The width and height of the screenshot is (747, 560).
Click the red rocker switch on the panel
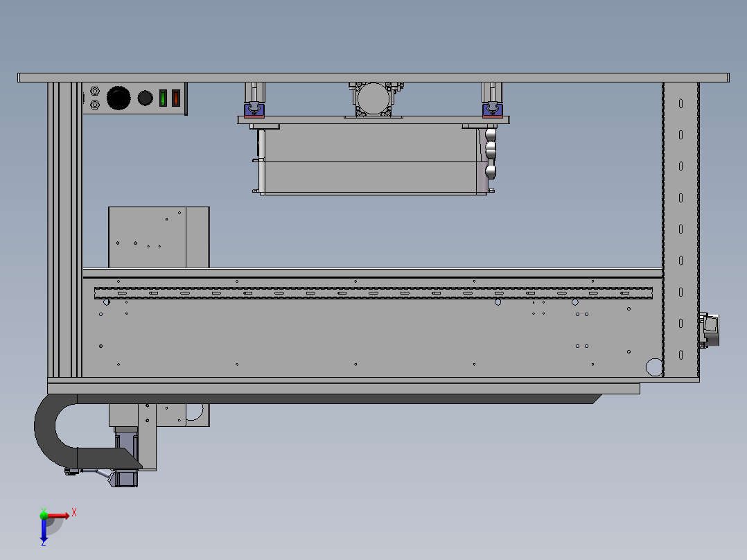176,98
